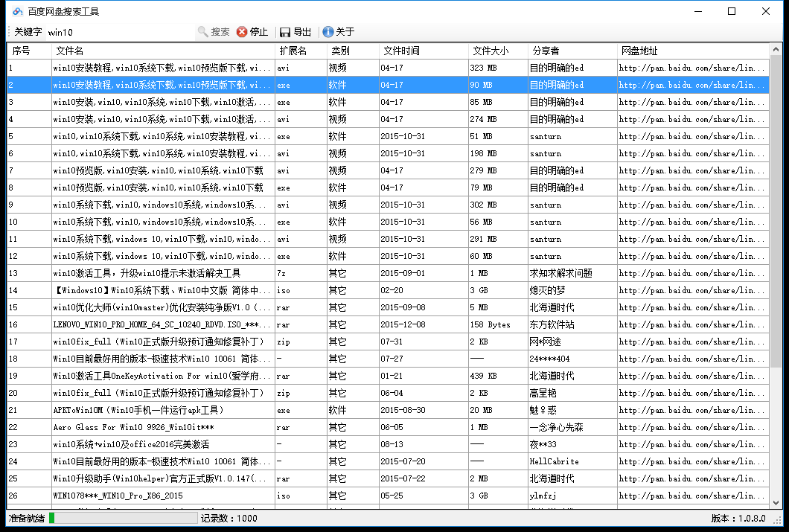
Task: Click scrollbar down arrow of results list
Action: pos(776,502)
